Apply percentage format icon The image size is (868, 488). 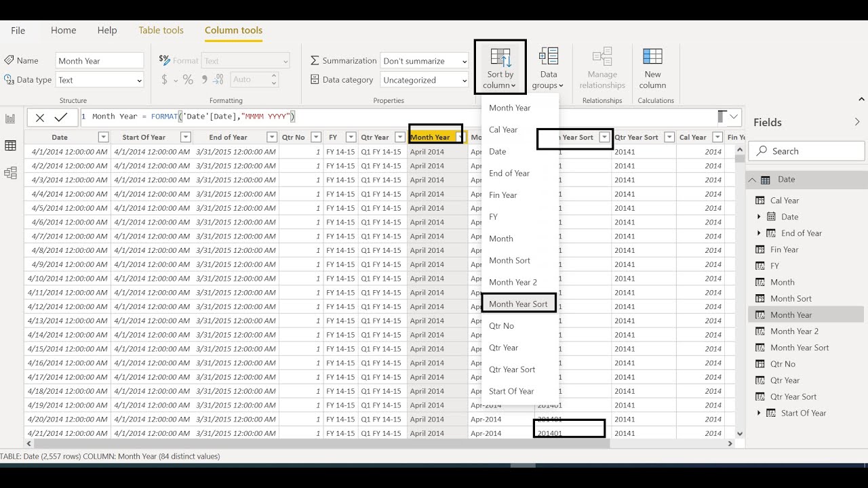pos(188,79)
